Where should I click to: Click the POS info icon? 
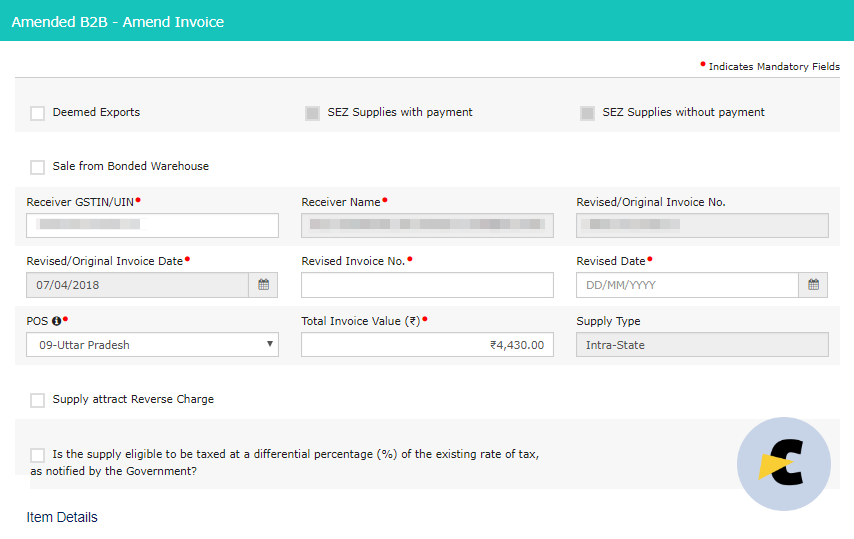[56, 321]
